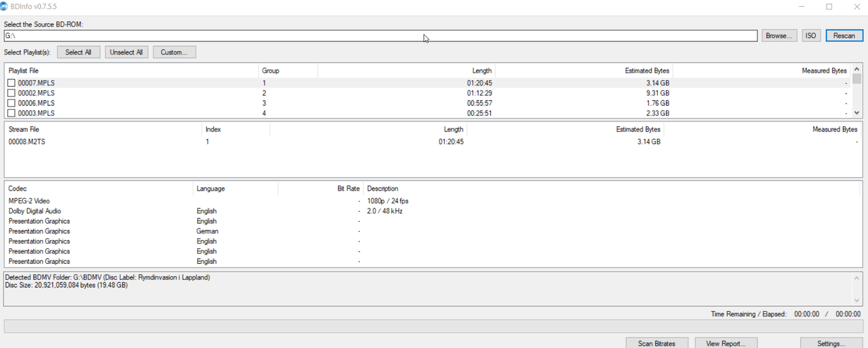Click the Language column header

[x=236, y=189]
